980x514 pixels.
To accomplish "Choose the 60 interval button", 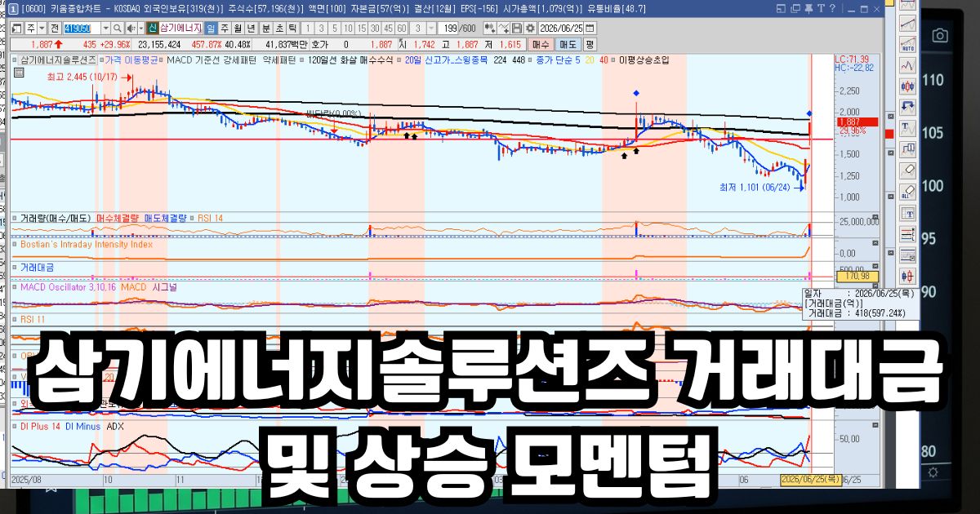I will pos(402,28).
